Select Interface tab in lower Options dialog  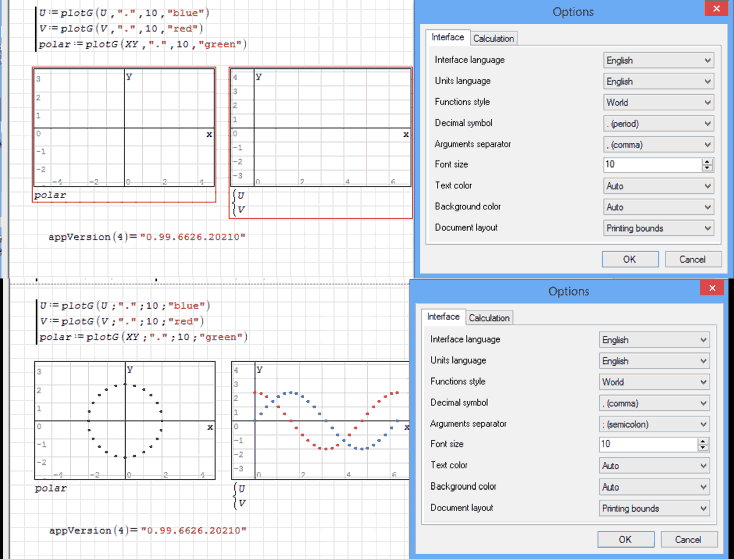[443, 317]
